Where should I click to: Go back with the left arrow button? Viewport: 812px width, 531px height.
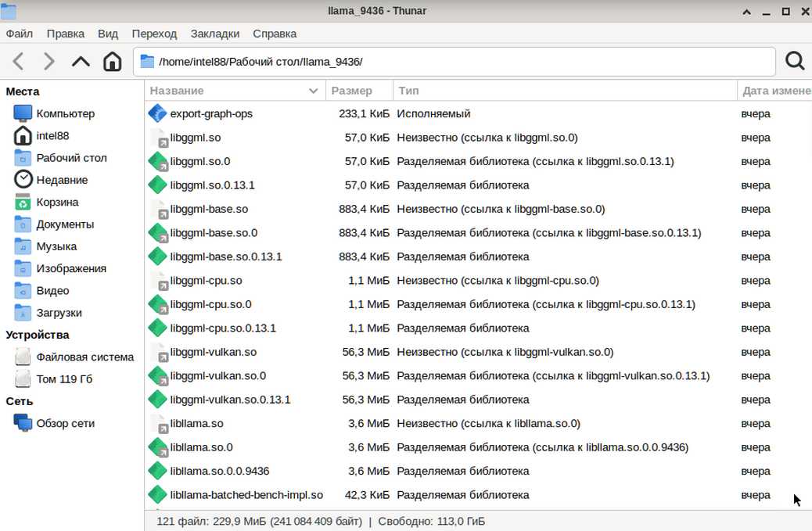[18, 62]
